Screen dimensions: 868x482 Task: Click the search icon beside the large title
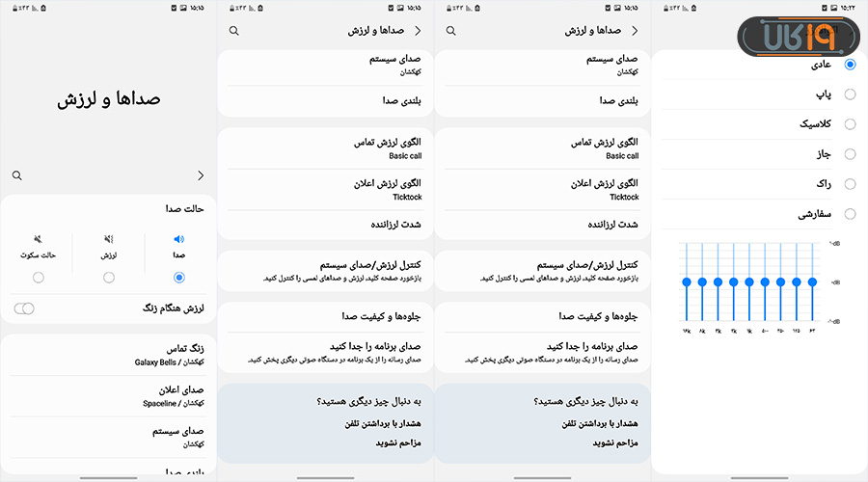(17, 175)
